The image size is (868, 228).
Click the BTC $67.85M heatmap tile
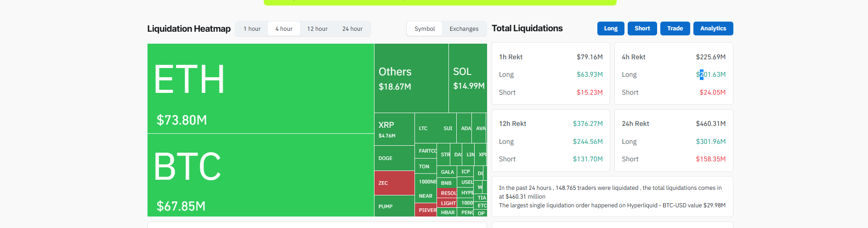[261, 175]
